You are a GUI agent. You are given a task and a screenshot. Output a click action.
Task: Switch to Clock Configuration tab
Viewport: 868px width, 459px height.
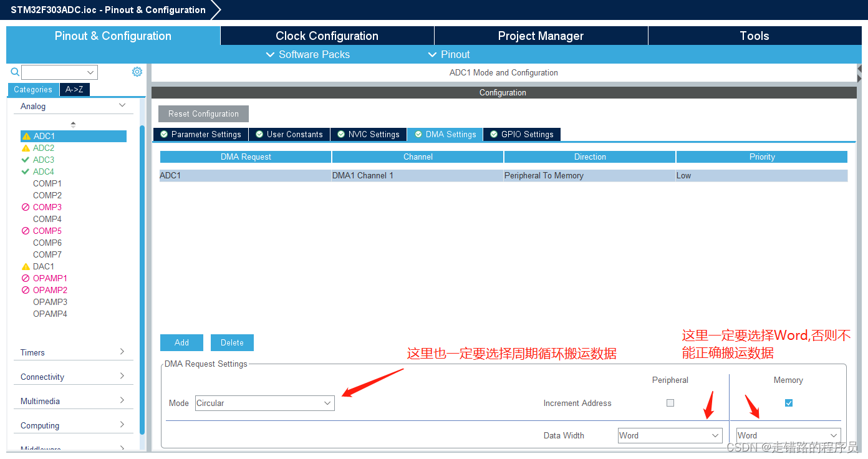pyautogui.click(x=327, y=36)
